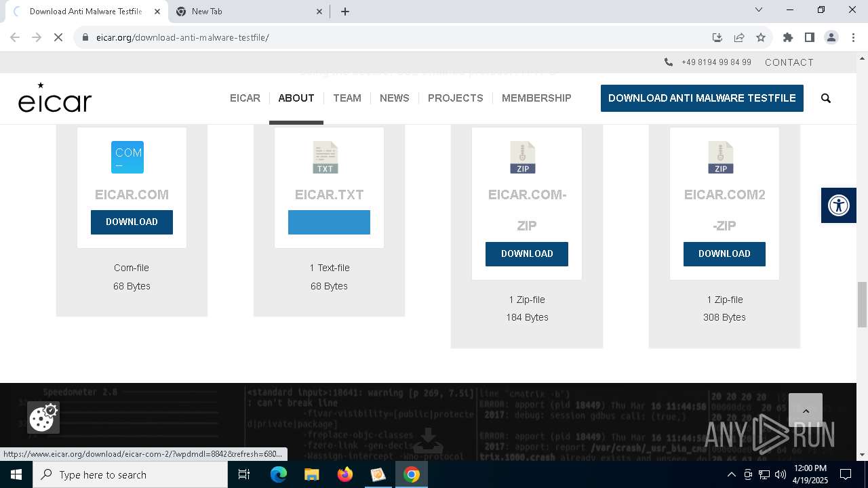Open Chrome downloads icon in address bar
The image size is (868, 488).
point(717,37)
